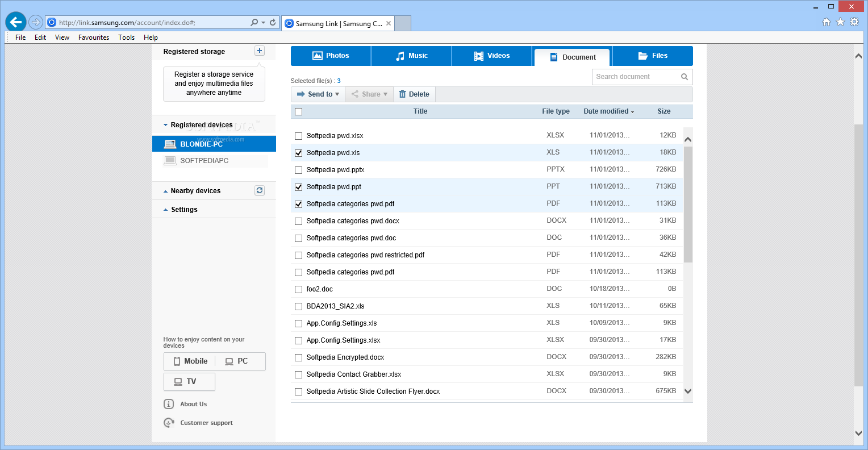The height and width of the screenshot is (450, 868).
Task: Click the TV button
Action: pos(189,382)
